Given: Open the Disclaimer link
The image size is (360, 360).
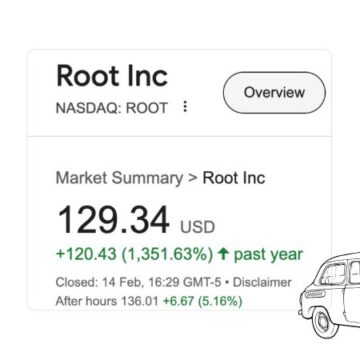Looking at the screenshot, I should tap(262, 283).
